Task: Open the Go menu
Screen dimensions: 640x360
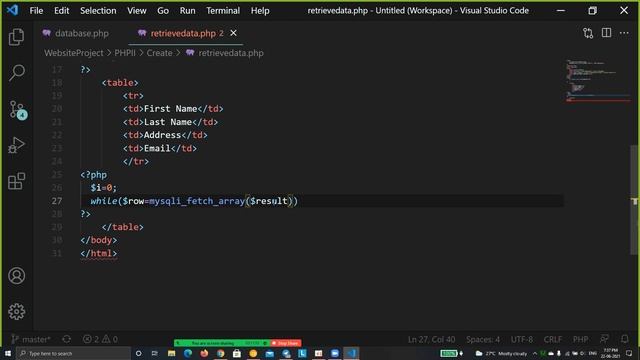Action: (x=163, y=11)
